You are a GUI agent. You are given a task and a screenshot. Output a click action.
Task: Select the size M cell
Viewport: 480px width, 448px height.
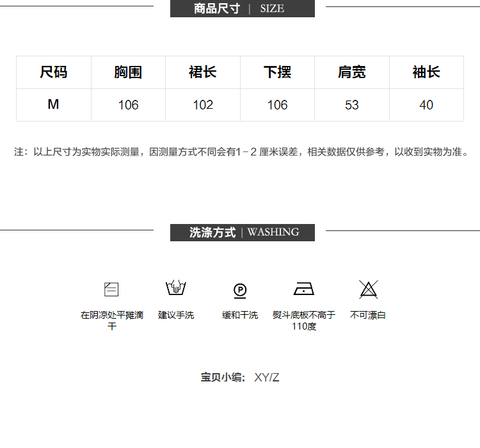(x=54, y=104)
